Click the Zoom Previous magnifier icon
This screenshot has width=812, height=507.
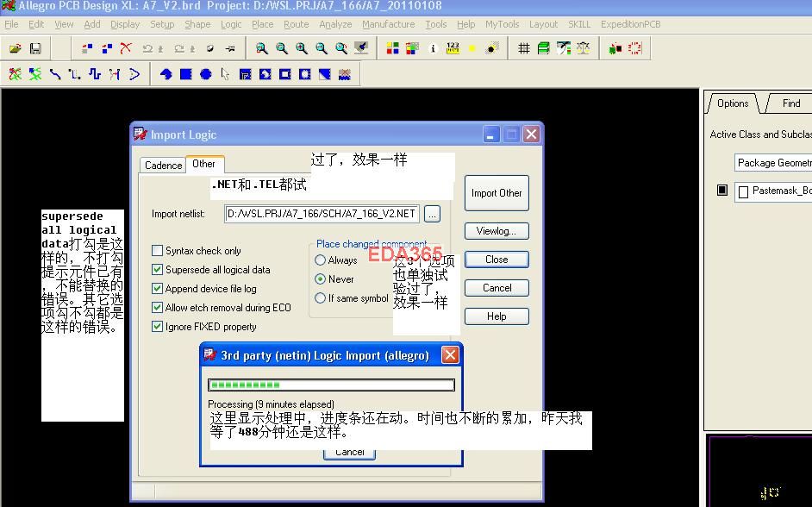pyautogui.click(x=341, y=48)
